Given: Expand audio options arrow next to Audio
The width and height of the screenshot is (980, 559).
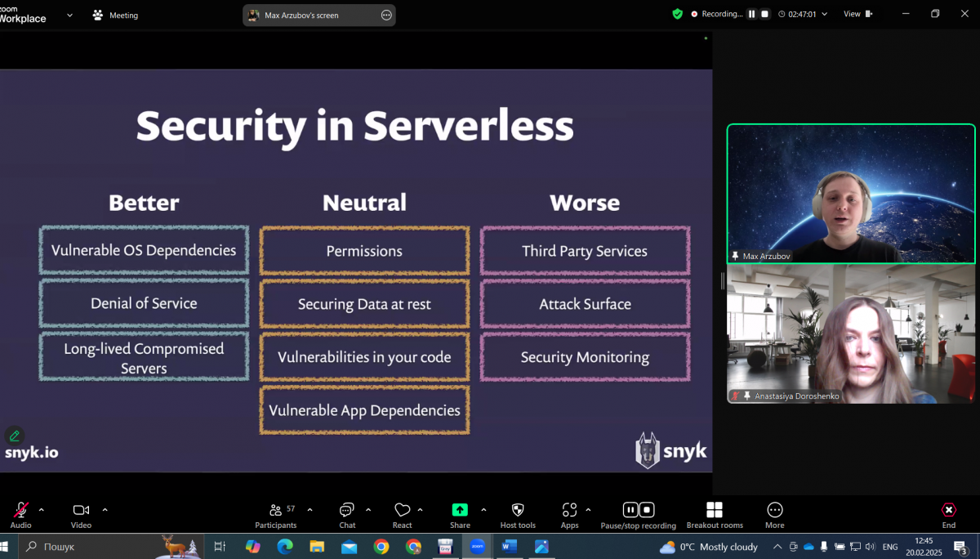Looking at the screenshot, I should pos(42,509).
